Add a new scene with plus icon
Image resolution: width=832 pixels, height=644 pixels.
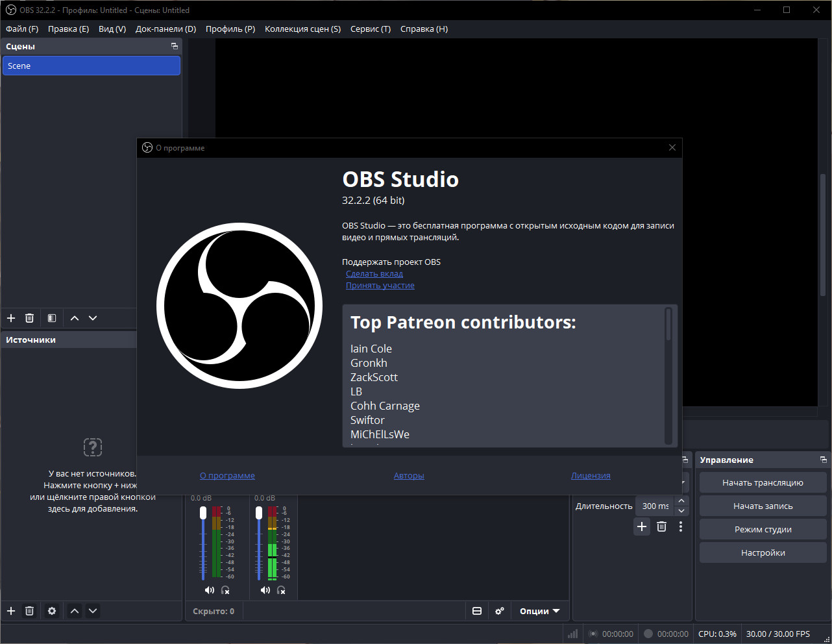point(11,318)
